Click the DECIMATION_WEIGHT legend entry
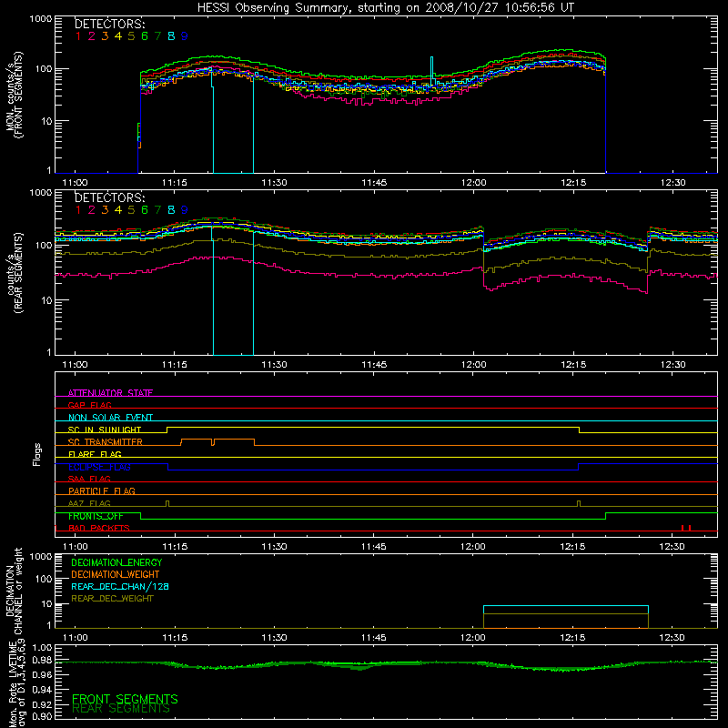The width and height of the screenshot is (728, 728). [x=116, y=574]
